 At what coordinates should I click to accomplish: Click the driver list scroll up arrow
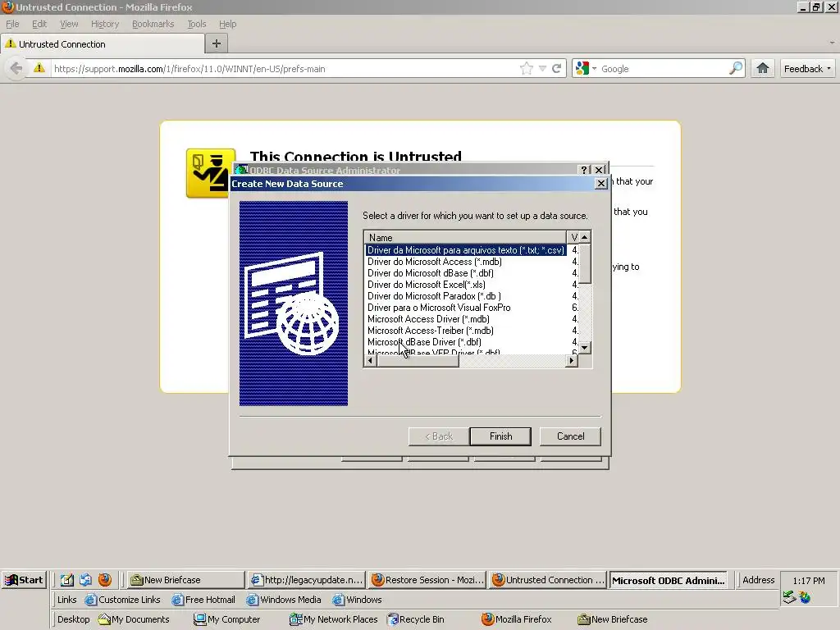[x=584, y=237]
